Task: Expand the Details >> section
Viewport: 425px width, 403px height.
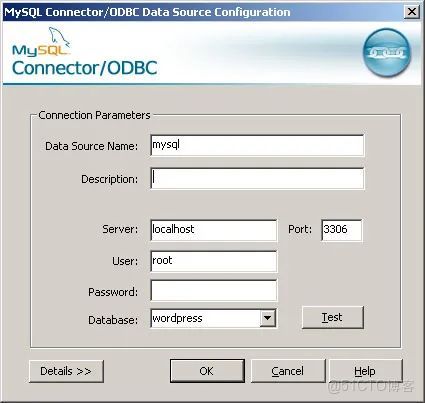Action: pyautogui.click(x=66, y=371)
